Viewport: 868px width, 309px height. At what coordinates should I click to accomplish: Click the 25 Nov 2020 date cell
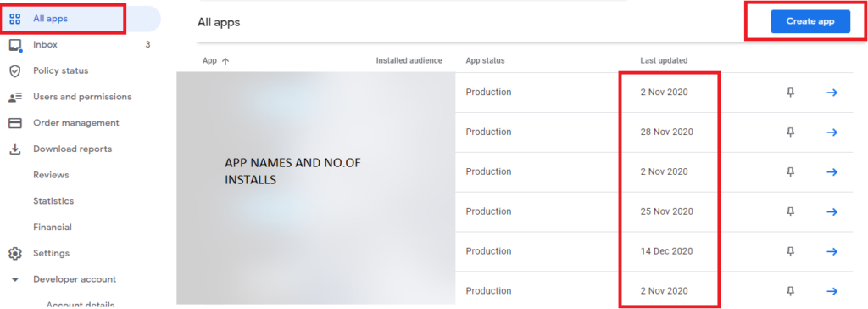click(666, 212)
